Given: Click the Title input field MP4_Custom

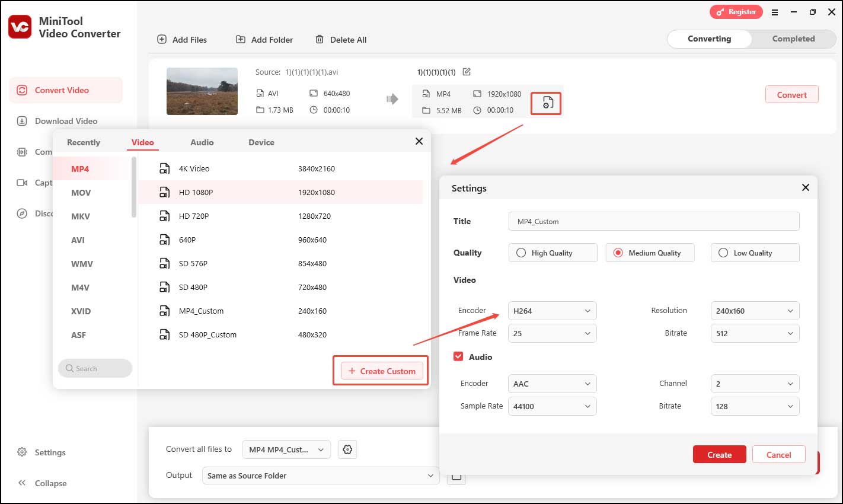Looking at the screenshot, I should click(x=654, y=221).
